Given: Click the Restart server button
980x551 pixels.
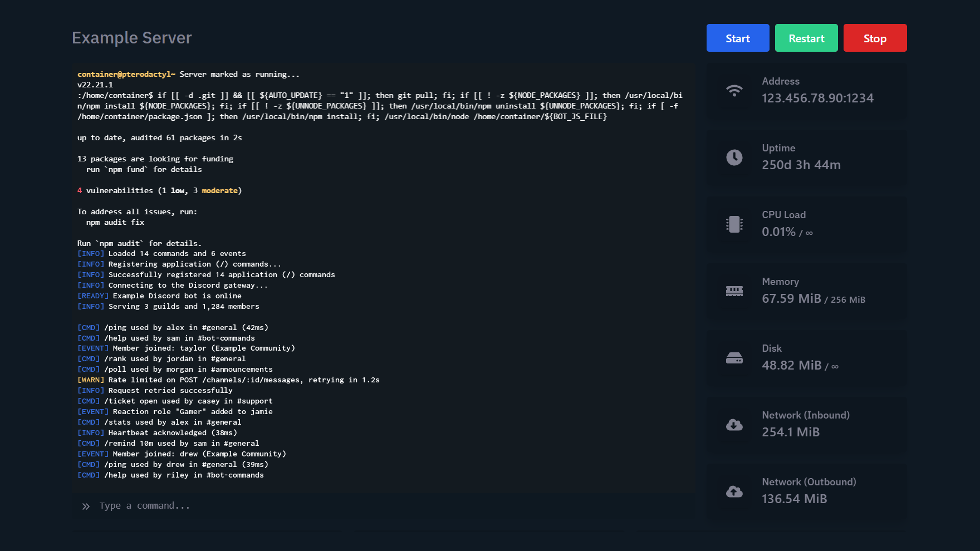Looking at the screenshot, I should tap(806, 38).
